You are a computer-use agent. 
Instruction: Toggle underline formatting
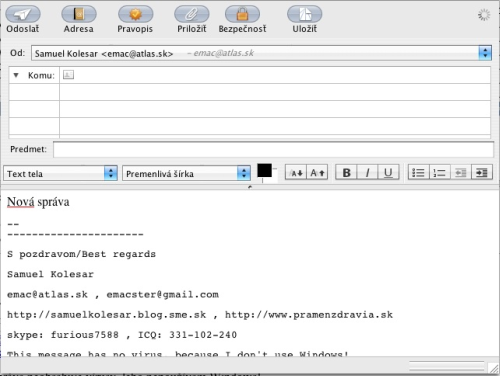pos(388,173)
